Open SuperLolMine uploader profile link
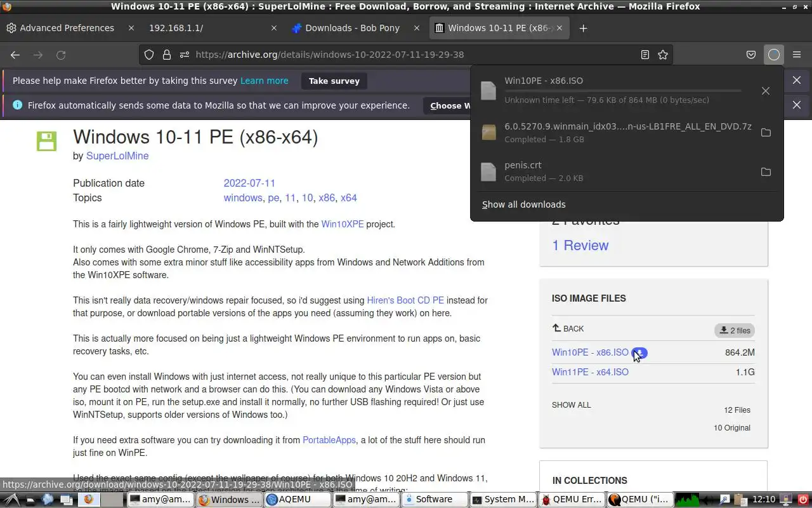 pos(117,156)
